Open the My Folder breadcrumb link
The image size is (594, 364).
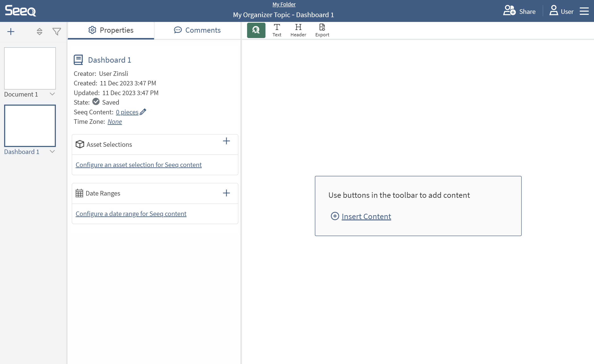point(284,4)
